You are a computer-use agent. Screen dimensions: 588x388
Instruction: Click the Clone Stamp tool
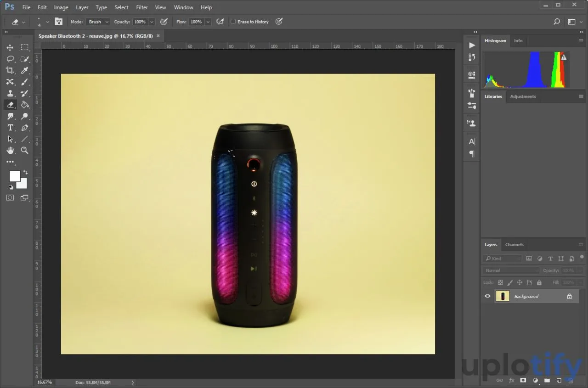[x=10, y=93]
